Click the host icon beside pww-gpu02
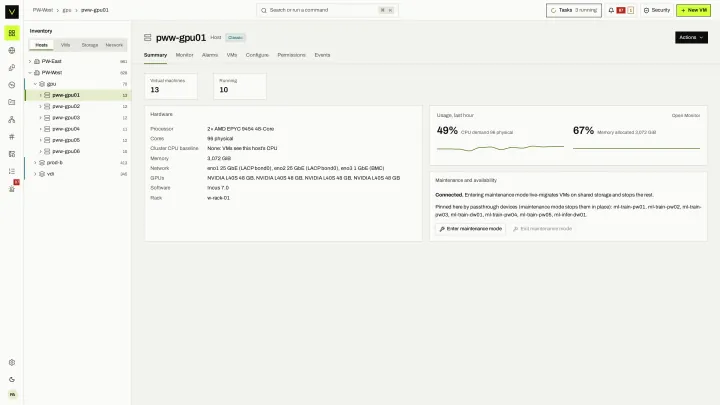This screenshot has width=720, height=405. click(47, 106)
